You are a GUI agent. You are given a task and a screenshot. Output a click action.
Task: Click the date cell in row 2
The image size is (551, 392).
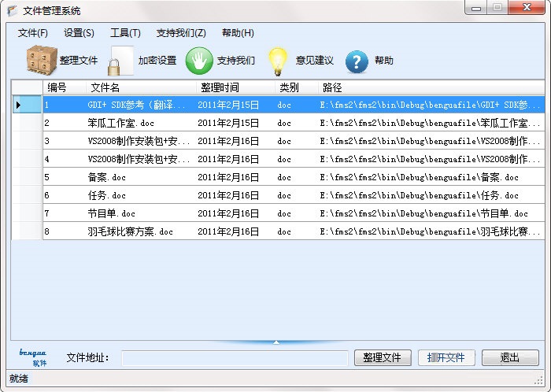tap(235, 123)
